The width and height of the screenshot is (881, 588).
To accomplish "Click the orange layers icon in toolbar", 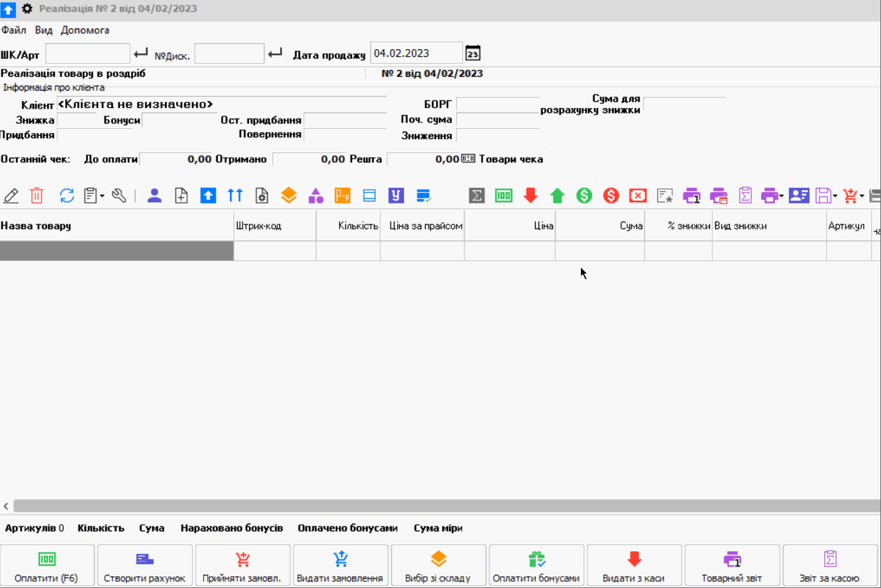I will click(x=289, y=196).
